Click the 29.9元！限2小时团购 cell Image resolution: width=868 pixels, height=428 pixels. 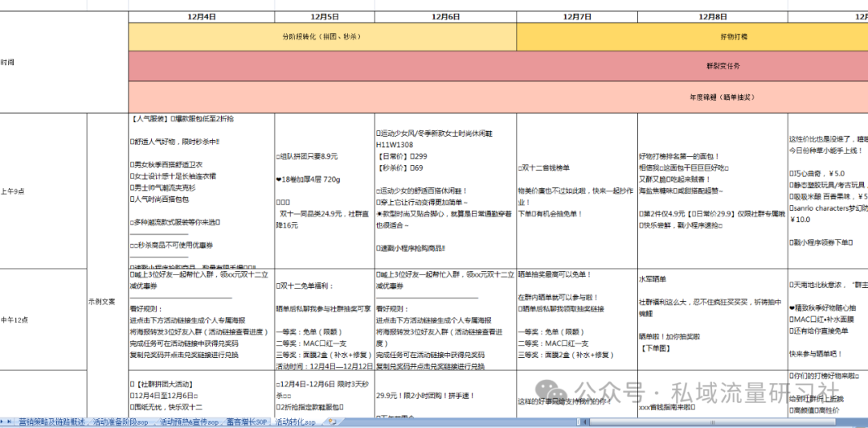pyautogui.click(x=445, y=394)
